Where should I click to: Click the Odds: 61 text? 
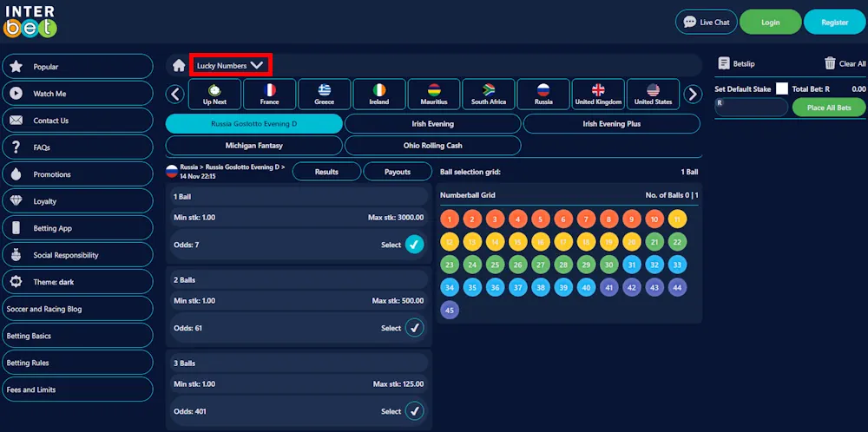tap(187, 328)
